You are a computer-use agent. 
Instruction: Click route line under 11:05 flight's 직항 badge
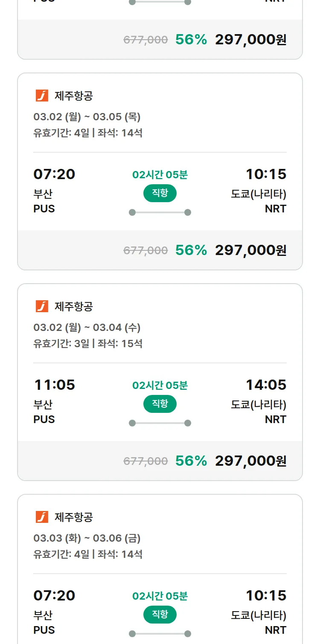pyautogui.click(x=160, y=423)
